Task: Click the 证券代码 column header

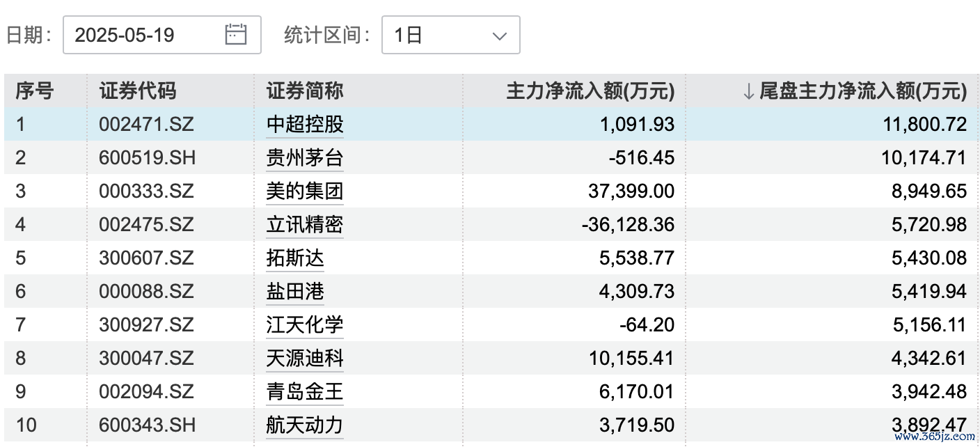Action: (x=138, y=91)
